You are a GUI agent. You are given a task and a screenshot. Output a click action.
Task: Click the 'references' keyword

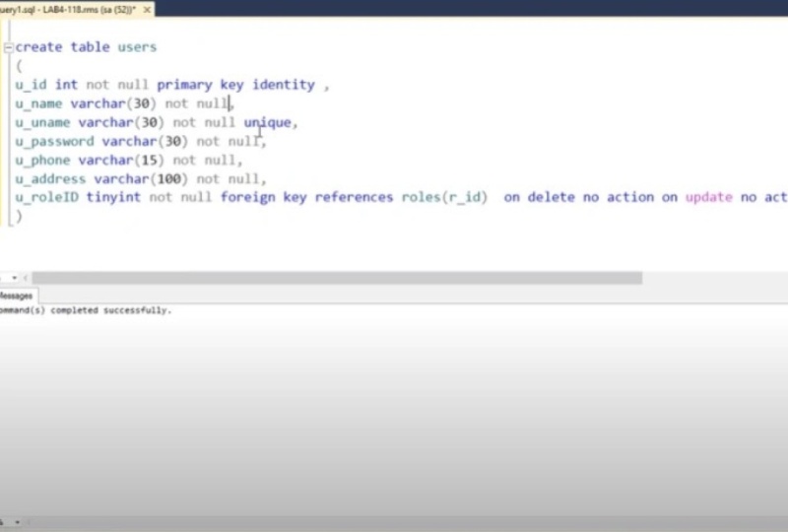tap(354, 197)
